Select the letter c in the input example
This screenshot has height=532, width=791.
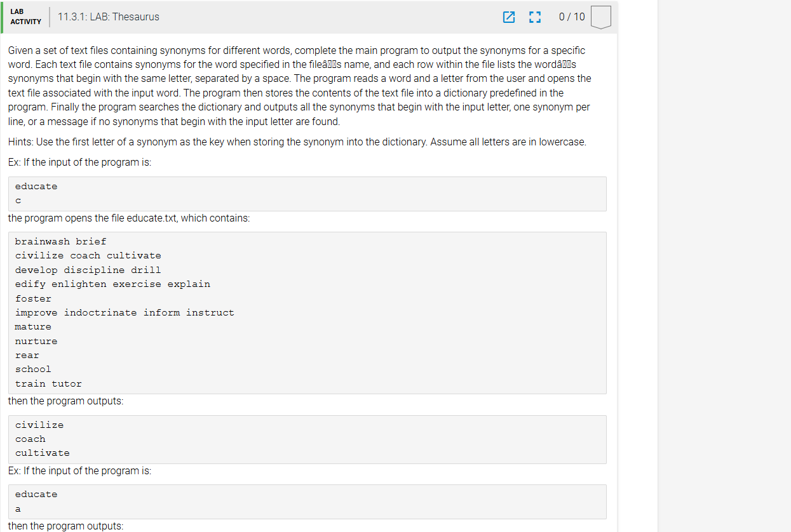coord(18,201)
